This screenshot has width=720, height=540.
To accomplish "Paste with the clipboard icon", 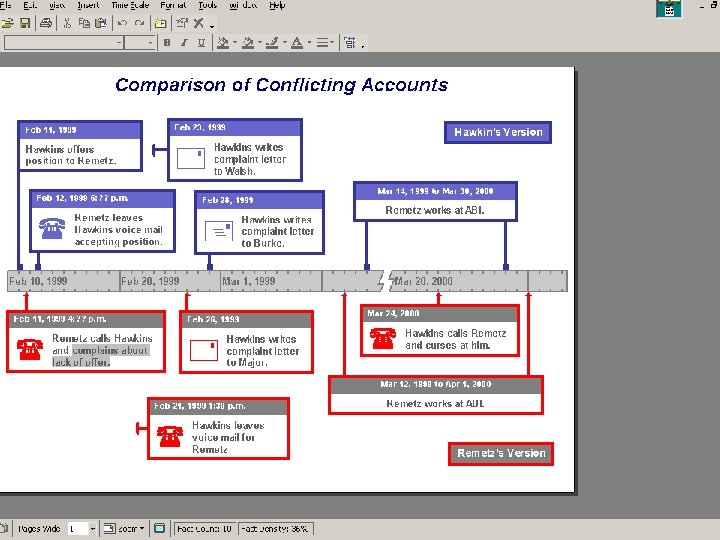I will (101, 23).
